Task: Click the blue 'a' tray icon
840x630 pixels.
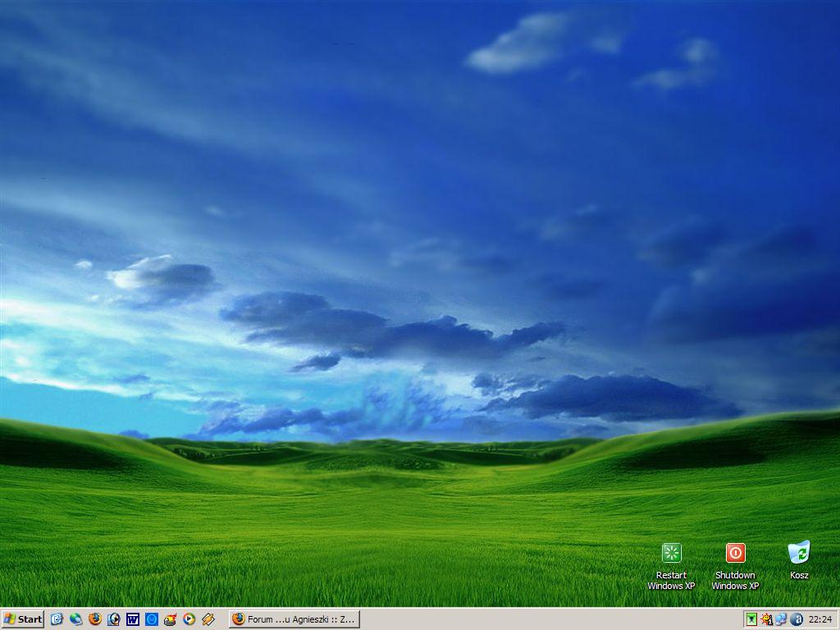Action: click(796, 619)
